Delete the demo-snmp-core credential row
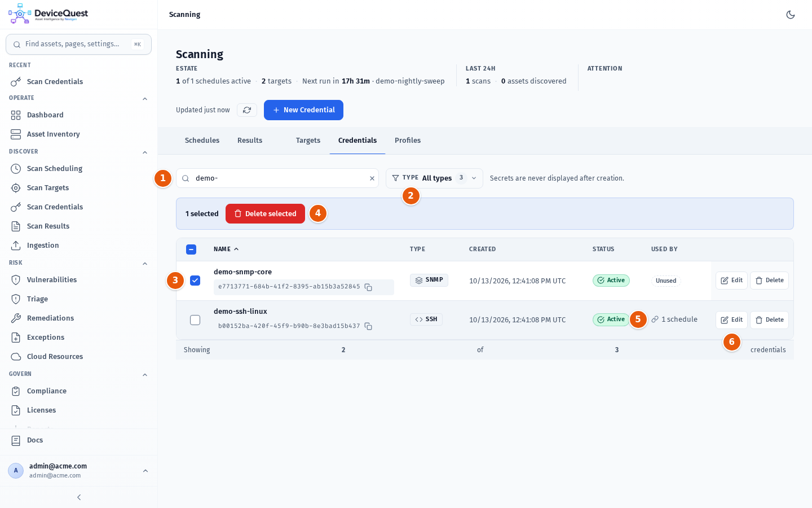This screenshot has width=812, height=508. [x=769, y=281]
